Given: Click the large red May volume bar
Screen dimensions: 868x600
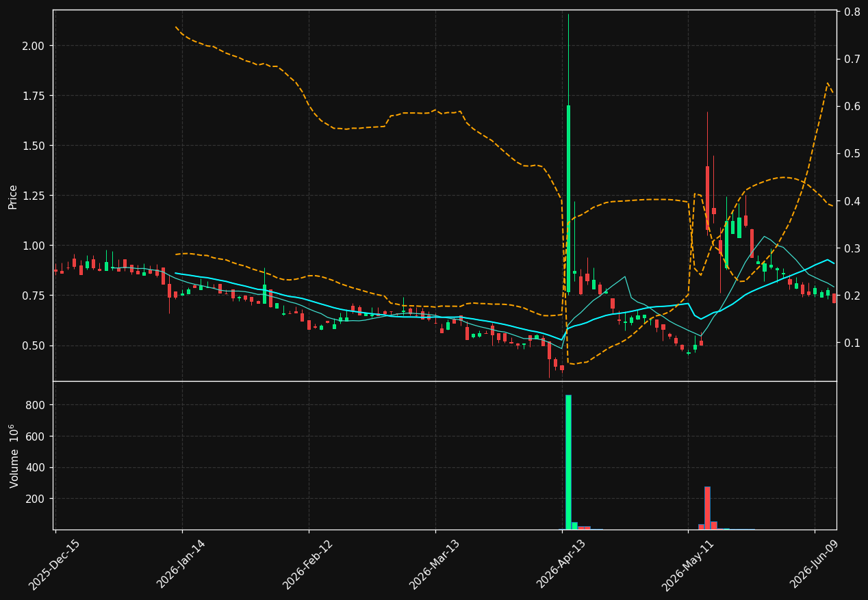Looking at the screenshot, I should pos(707,508).
